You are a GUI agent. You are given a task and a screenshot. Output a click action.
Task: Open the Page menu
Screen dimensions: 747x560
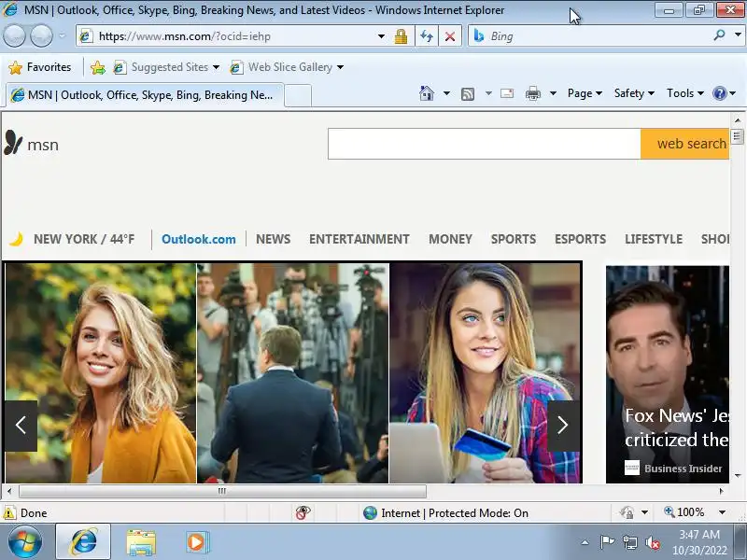pos(585,93)
